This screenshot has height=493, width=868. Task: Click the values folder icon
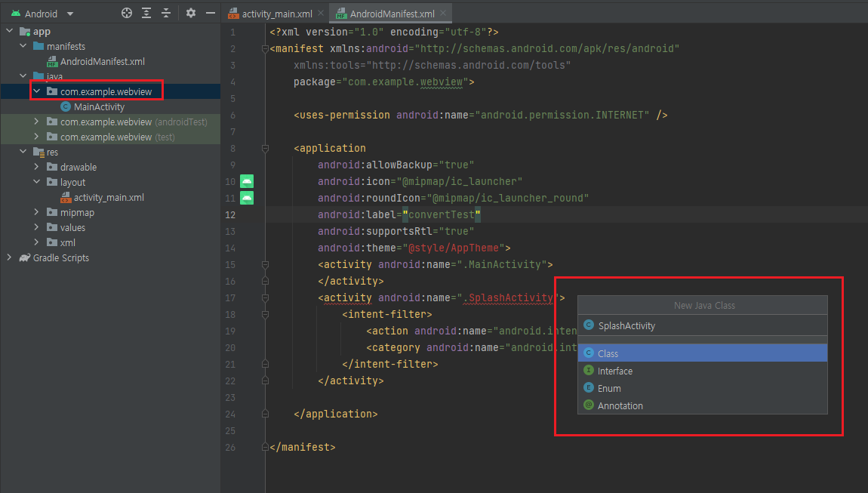(x=52, y=227)
